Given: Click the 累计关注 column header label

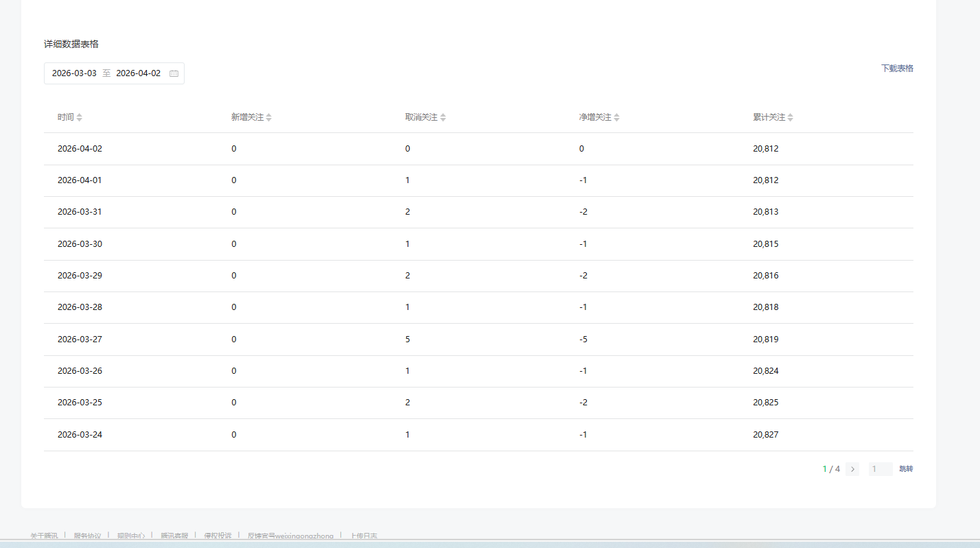Looking at the screenshot, I should 769,118.
